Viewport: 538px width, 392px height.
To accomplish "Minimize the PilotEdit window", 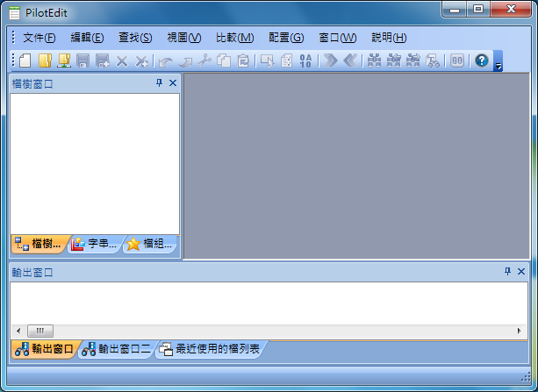I will click(x=455, y=9).
